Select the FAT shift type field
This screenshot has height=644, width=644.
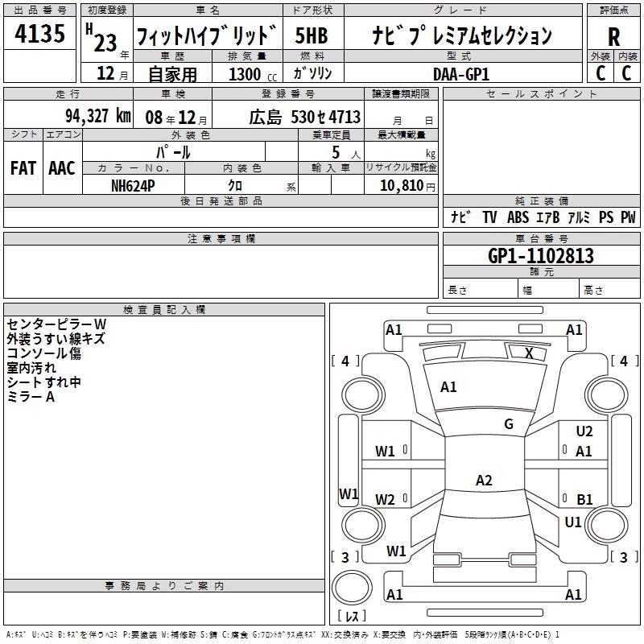pos(23,168)
